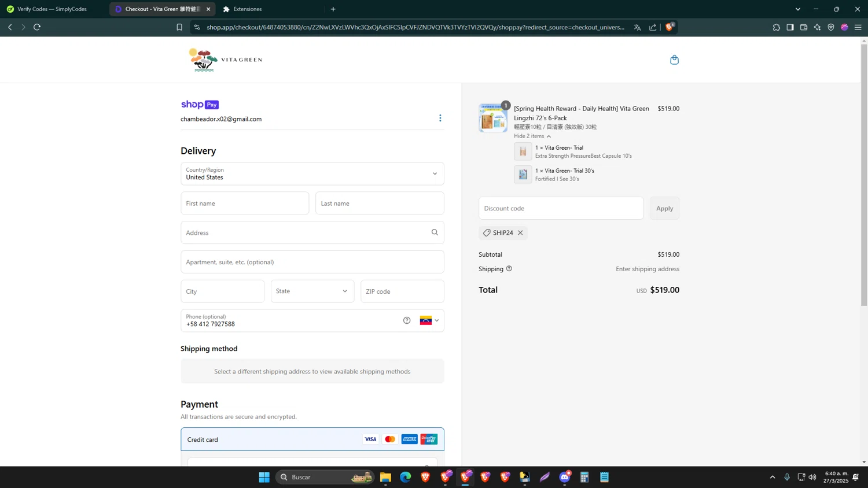Open Discord from the taskbar
This screenshot has width=868, height=488.
[x=565, y=477]
